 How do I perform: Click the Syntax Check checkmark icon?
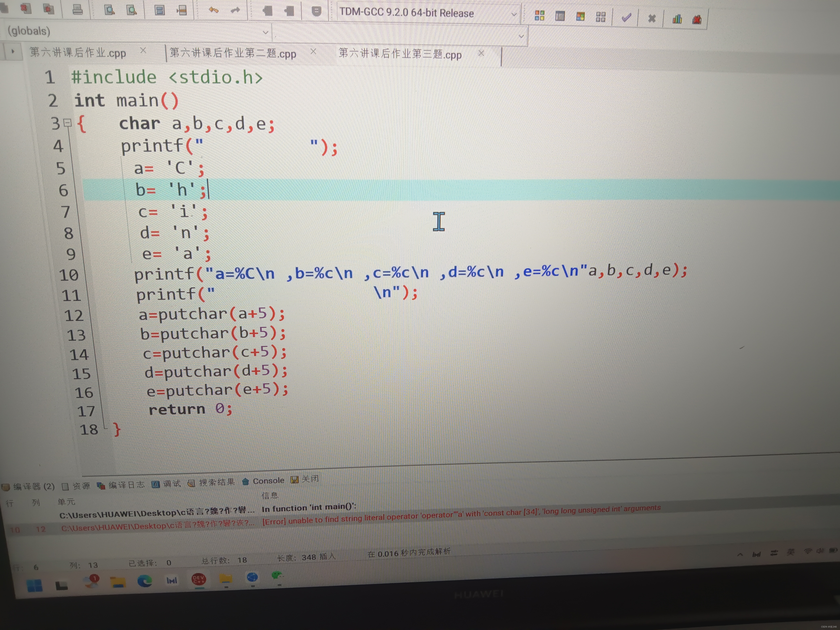(626, 18)
